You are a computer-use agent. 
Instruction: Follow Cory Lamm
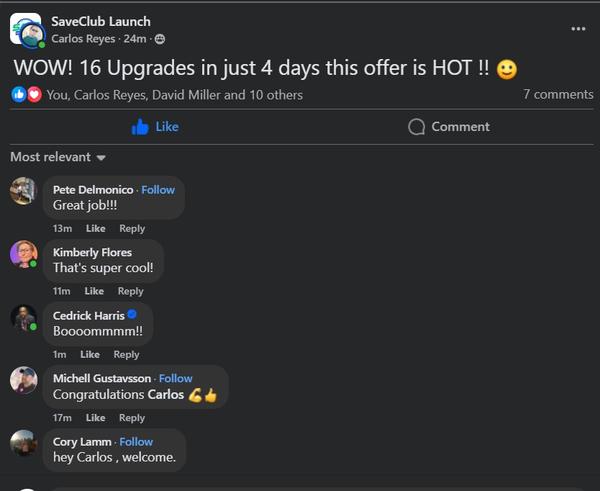[x=137, y=441]
